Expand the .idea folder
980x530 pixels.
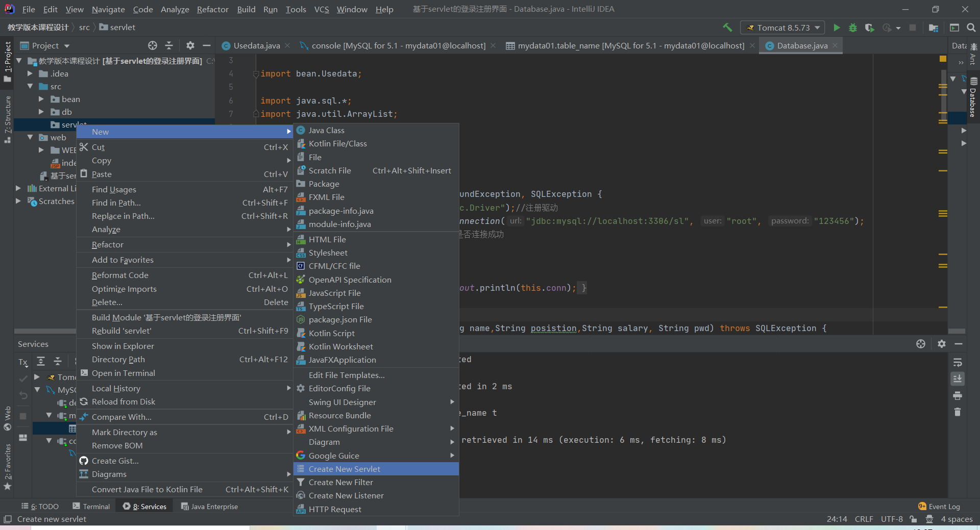coord(30,73)
